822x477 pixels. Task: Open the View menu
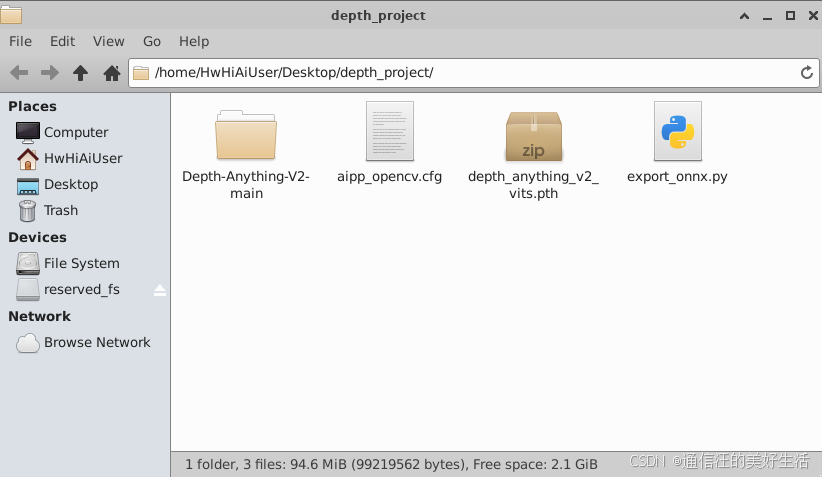[109, 41]
